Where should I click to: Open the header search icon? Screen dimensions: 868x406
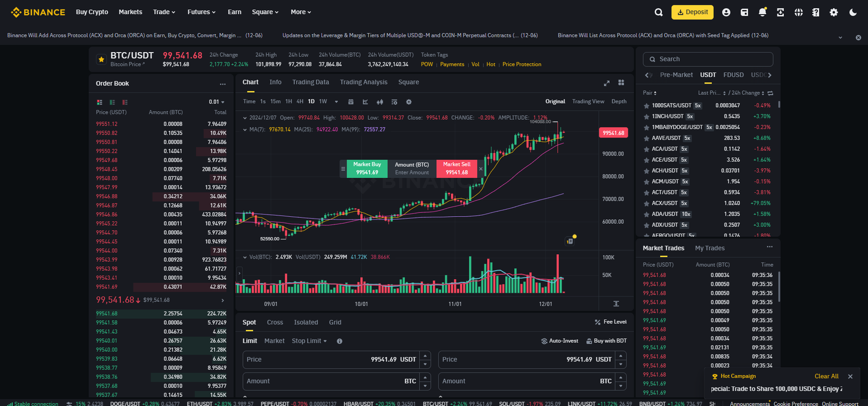click(659, 12)
